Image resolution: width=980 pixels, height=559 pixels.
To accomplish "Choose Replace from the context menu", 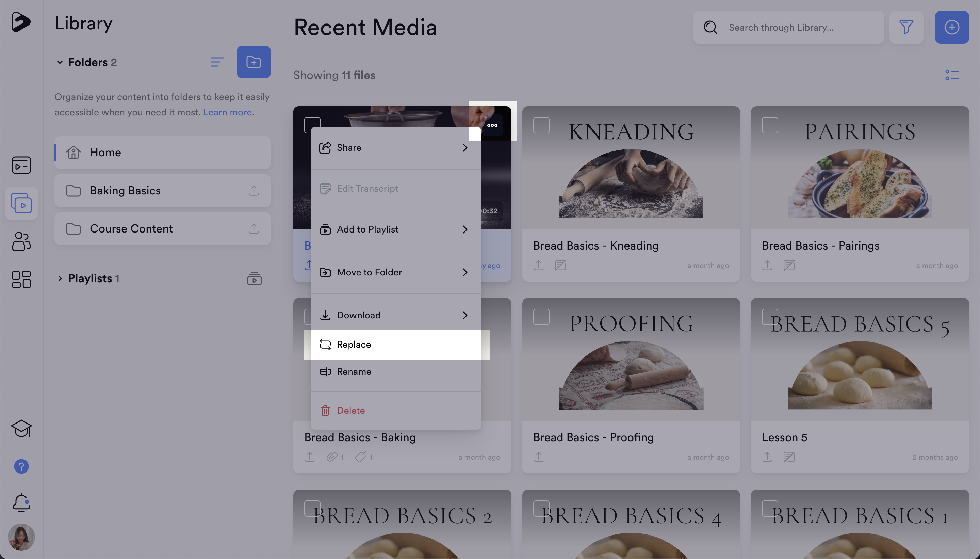I will tap(395, 345).
